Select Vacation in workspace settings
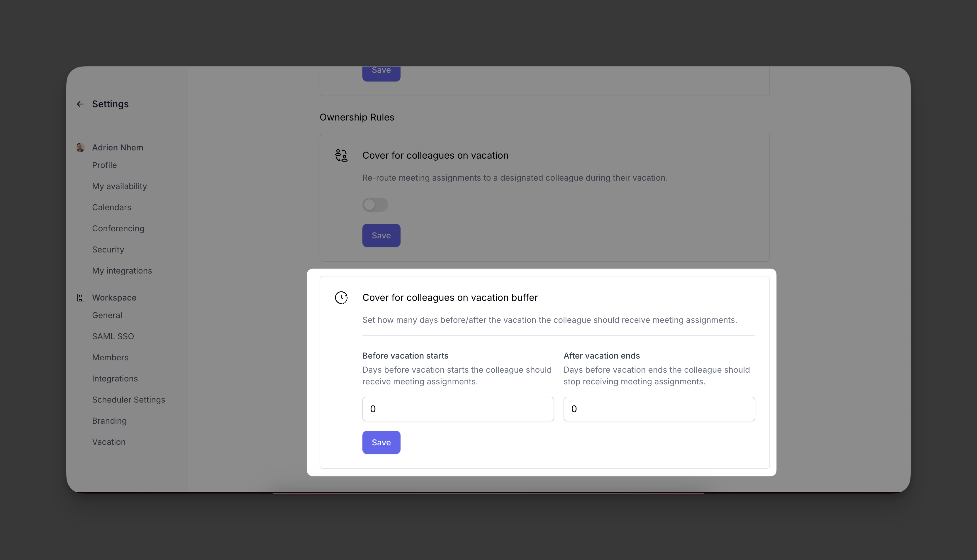 (108, 442)
